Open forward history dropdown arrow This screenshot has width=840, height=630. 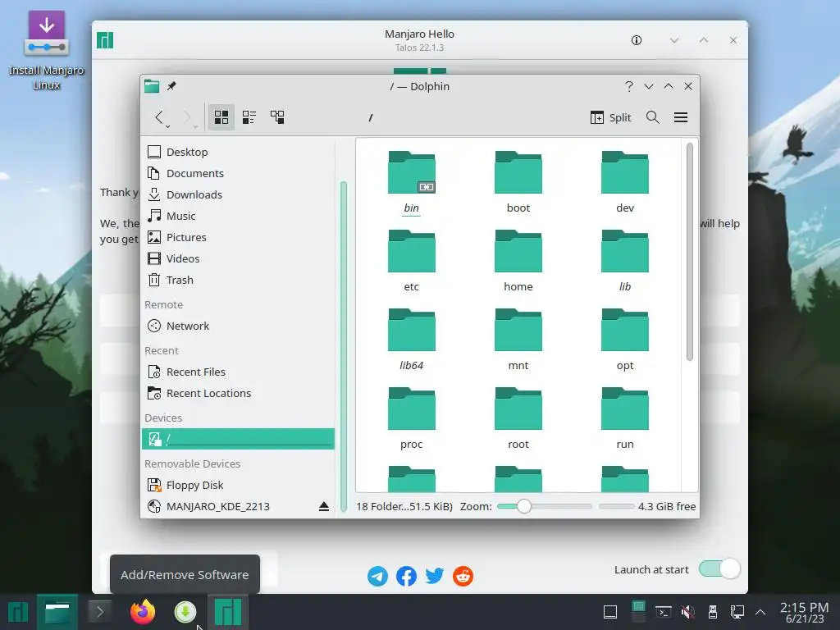[195, 127]
